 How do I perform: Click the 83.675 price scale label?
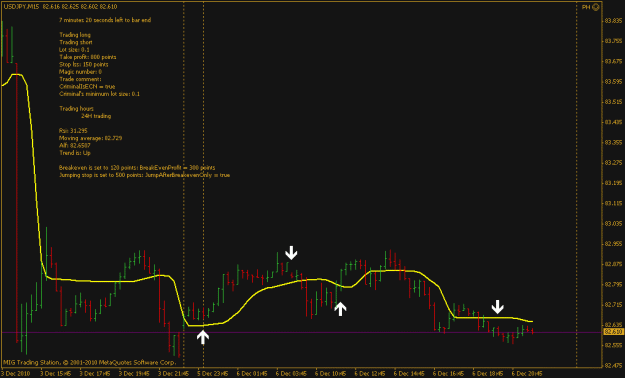(x=613, y=61)
